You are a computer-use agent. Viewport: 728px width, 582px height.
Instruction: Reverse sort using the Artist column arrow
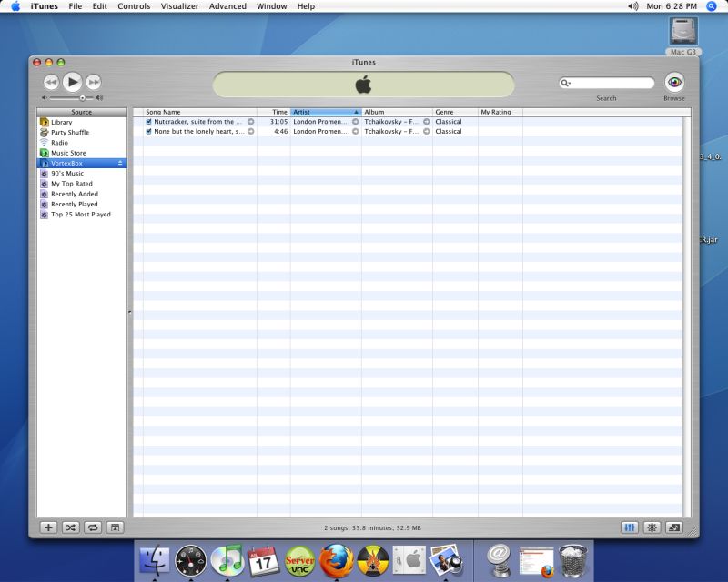pyautogui.click(x=356, y=112)
